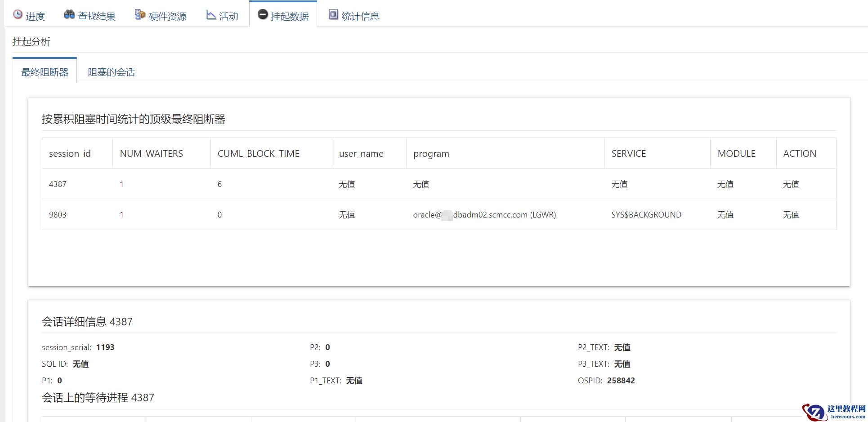Click the SYS$BACKGROUND service cell
Screen dimensions: 868x422
tap(646, 215)
